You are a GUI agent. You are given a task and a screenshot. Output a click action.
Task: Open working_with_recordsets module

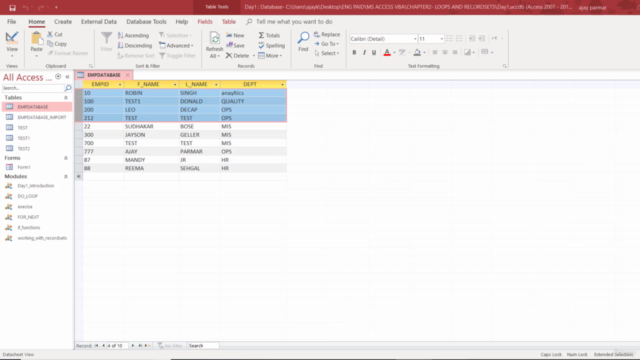[42, 238]
